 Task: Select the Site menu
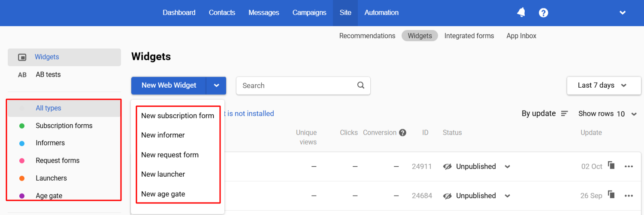pos(345,13)
